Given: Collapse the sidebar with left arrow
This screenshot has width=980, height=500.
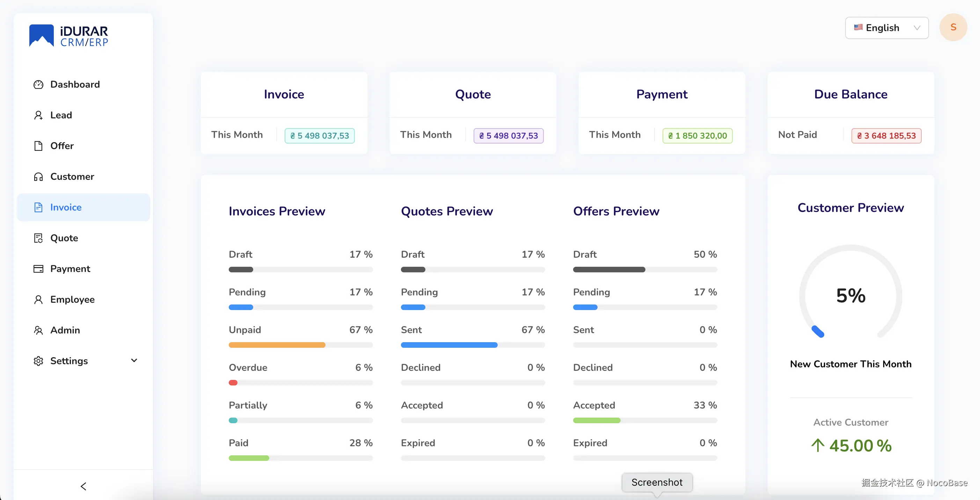Looking at the screenshot, I should [83, 486].
